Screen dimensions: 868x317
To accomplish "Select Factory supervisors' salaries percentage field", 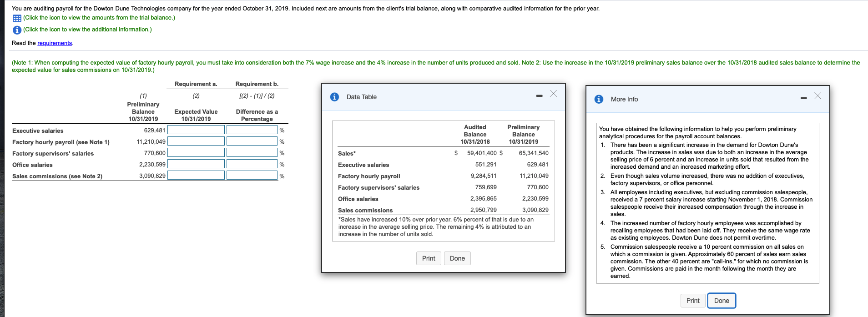I will [252, 153].
